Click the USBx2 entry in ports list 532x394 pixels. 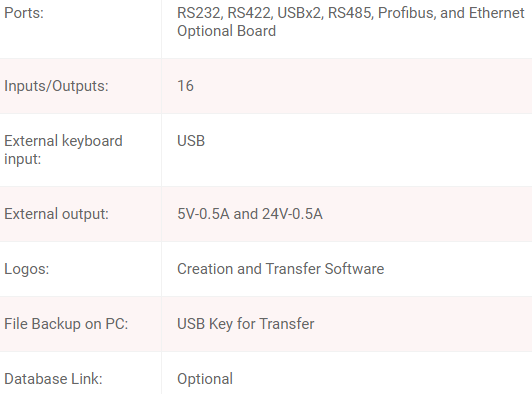[300, 13]
